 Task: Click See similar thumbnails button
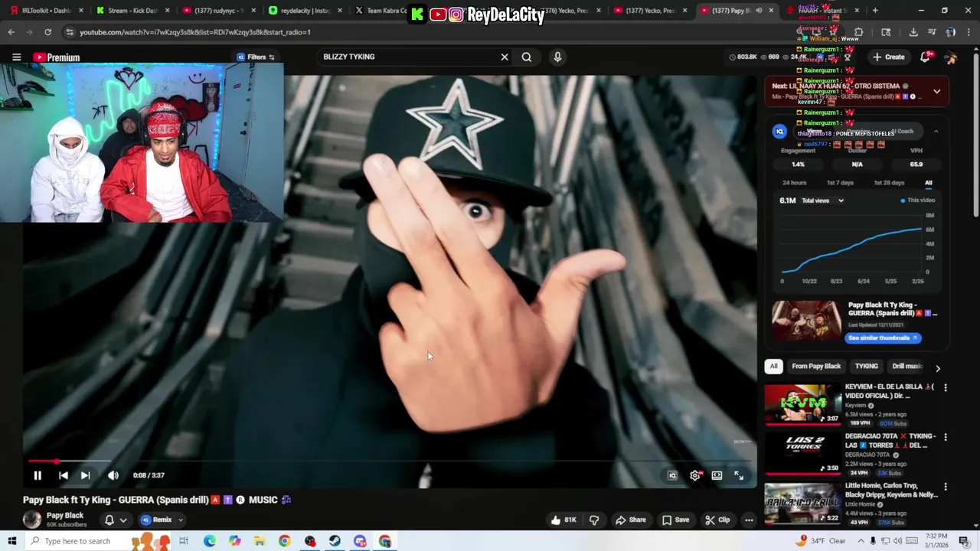click(x=883, y=337)
